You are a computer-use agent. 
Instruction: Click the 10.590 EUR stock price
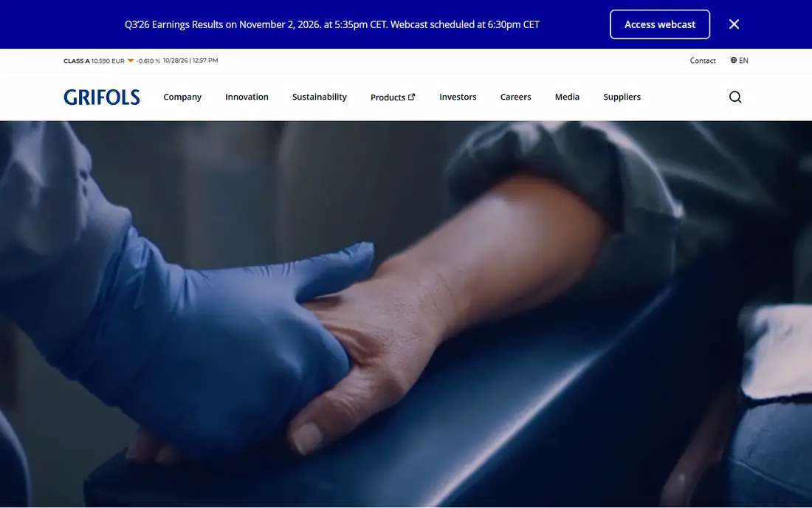(x=108, y=61)
